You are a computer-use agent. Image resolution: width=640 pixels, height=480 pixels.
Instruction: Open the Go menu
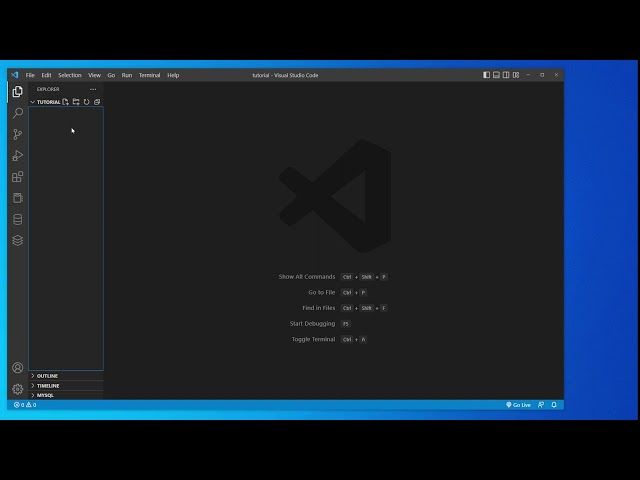tap(111, 75)
